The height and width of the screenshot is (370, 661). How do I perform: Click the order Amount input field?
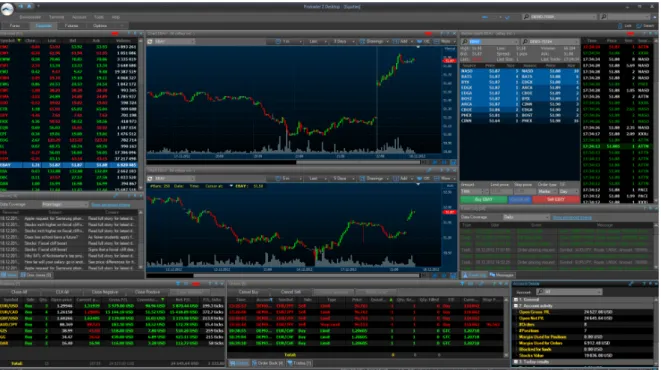coord(474,191)
